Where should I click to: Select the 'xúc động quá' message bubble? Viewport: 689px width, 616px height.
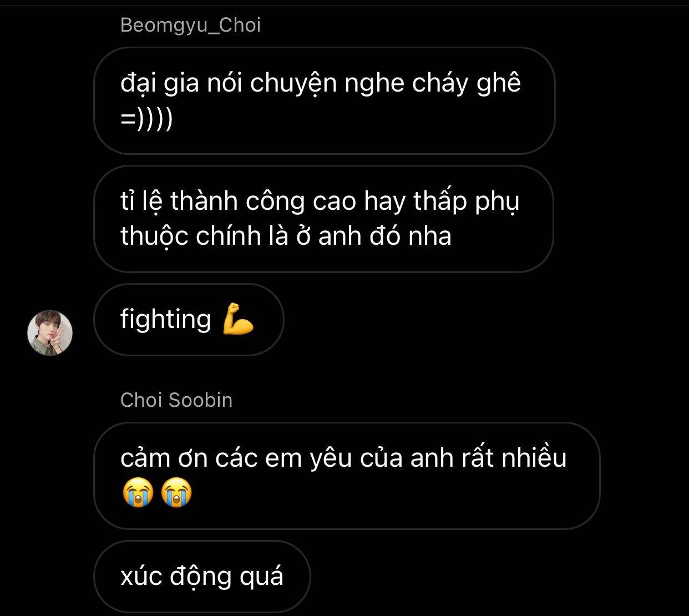pyautogui.click(x=202, y=577)
